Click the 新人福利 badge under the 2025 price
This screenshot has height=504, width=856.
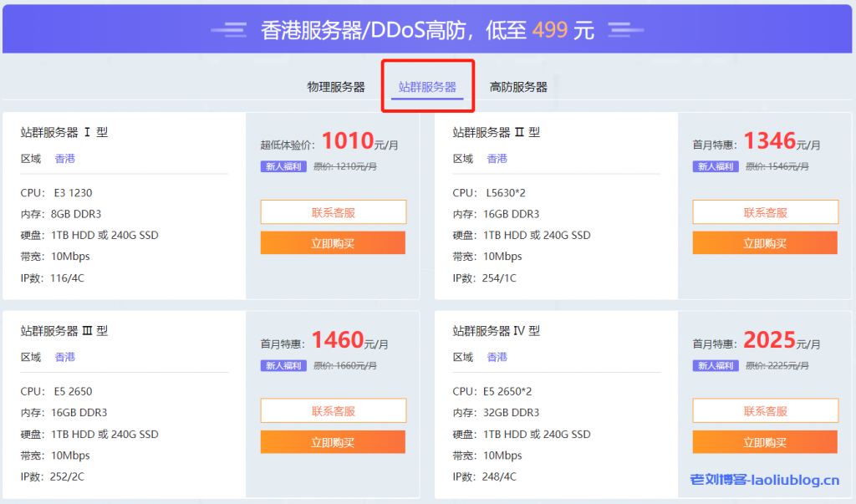[715, 365]
